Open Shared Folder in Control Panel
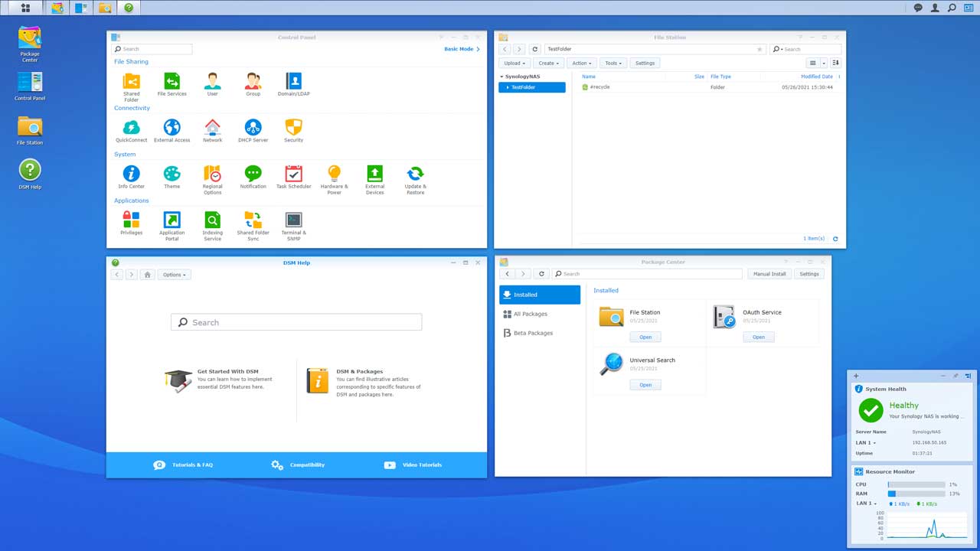980x551 pixels. (132, 86)
